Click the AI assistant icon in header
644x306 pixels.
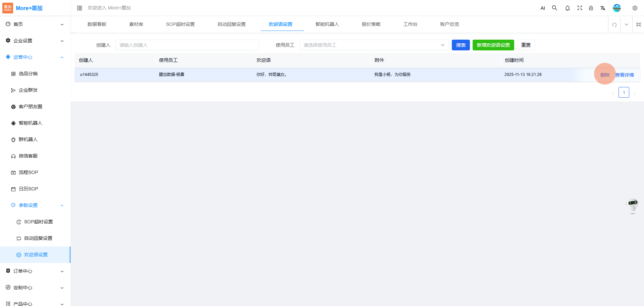point(543,8)
